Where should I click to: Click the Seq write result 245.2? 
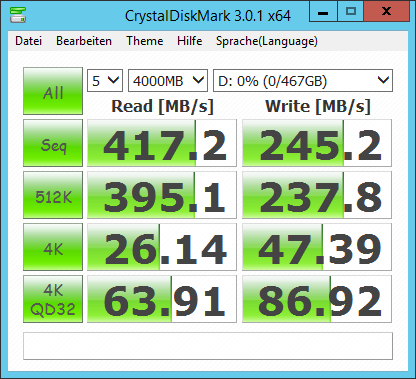(x=317, y=143)
